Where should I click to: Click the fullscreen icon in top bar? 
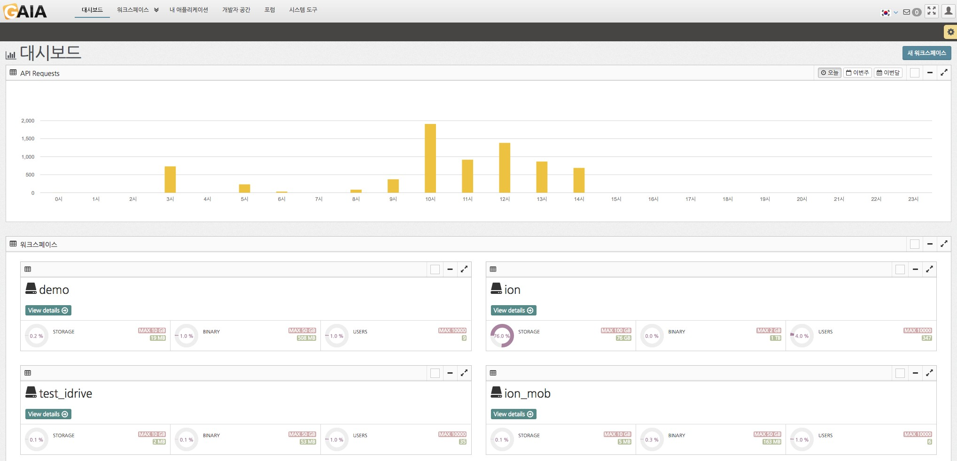click(x=931, y=11)
